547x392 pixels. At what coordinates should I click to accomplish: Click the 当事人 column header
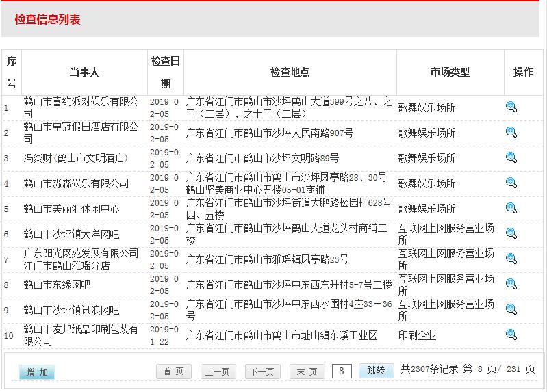tap(84, 72)
